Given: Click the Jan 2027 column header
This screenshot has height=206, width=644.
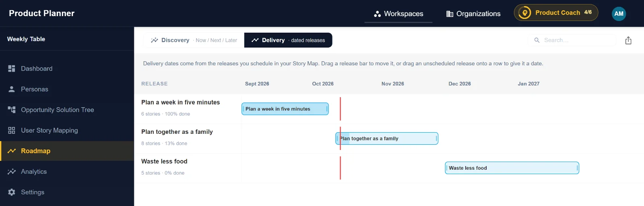Looking at the screenshot, I should coord(528,84).
